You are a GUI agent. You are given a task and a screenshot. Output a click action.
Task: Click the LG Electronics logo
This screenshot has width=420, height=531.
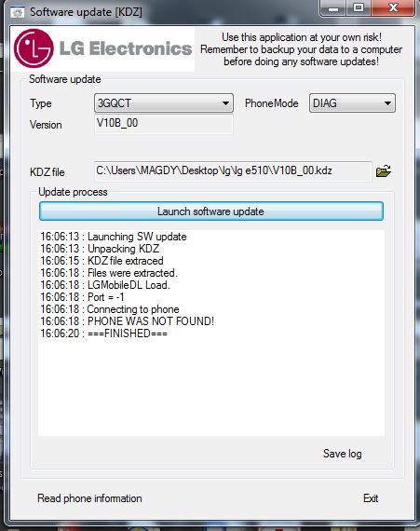(102, 48)
